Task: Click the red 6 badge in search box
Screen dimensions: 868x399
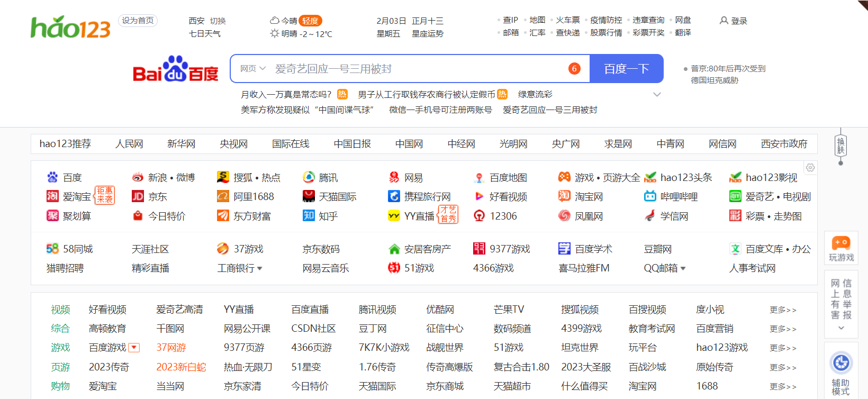Action: [574, 68]
